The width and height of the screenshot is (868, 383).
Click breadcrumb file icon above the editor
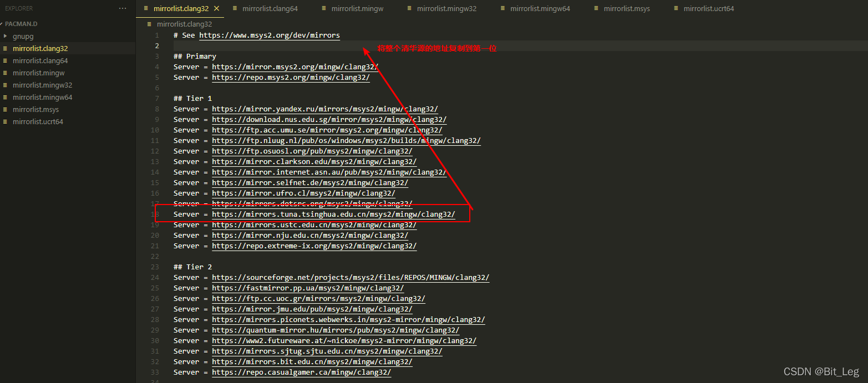149,24
